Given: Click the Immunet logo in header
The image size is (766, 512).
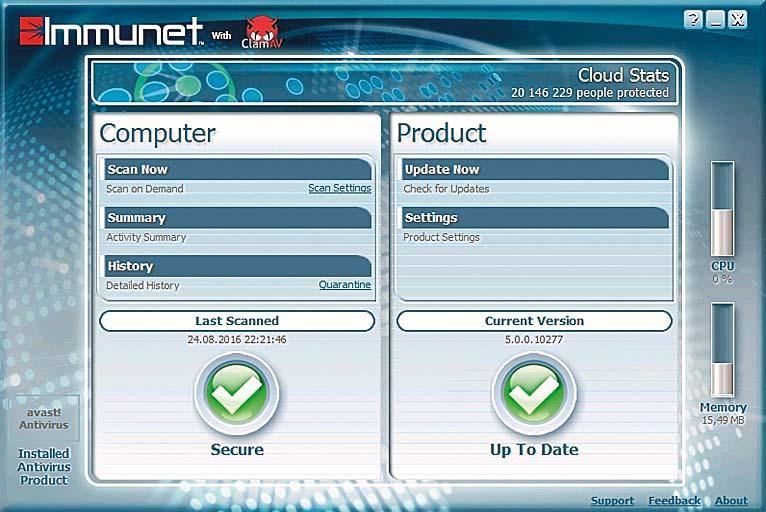Looking at the screenshot, I should pos(111,31).
